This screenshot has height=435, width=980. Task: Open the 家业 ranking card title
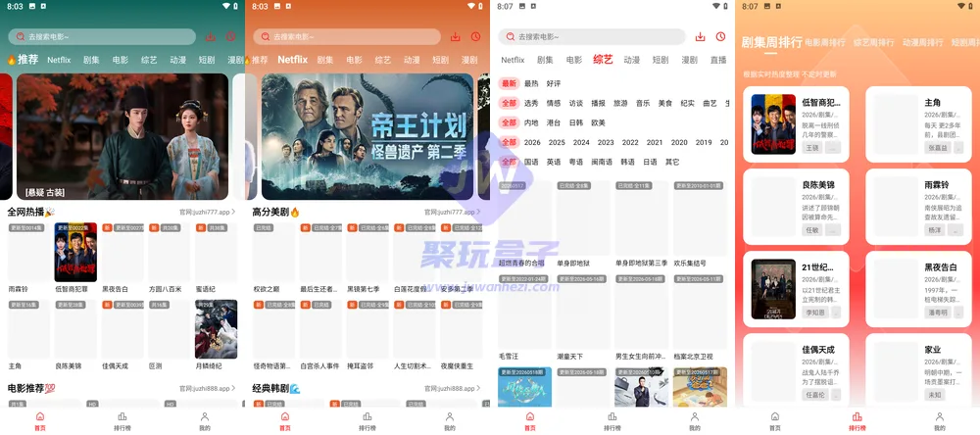933,350
